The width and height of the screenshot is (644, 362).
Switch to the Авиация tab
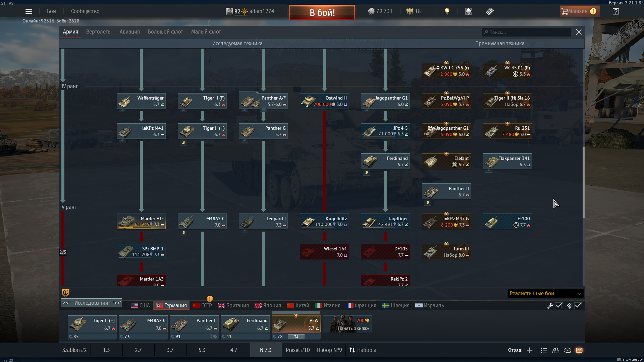point(129,32)
